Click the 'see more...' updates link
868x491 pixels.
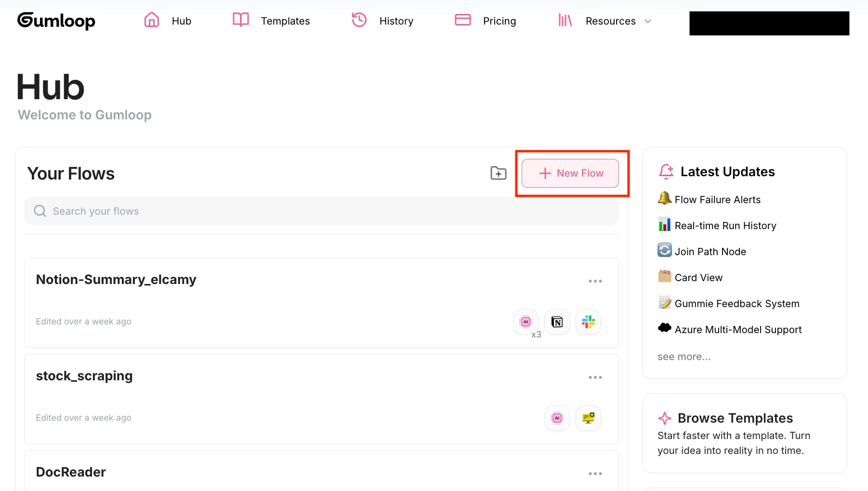coord(684,357)
